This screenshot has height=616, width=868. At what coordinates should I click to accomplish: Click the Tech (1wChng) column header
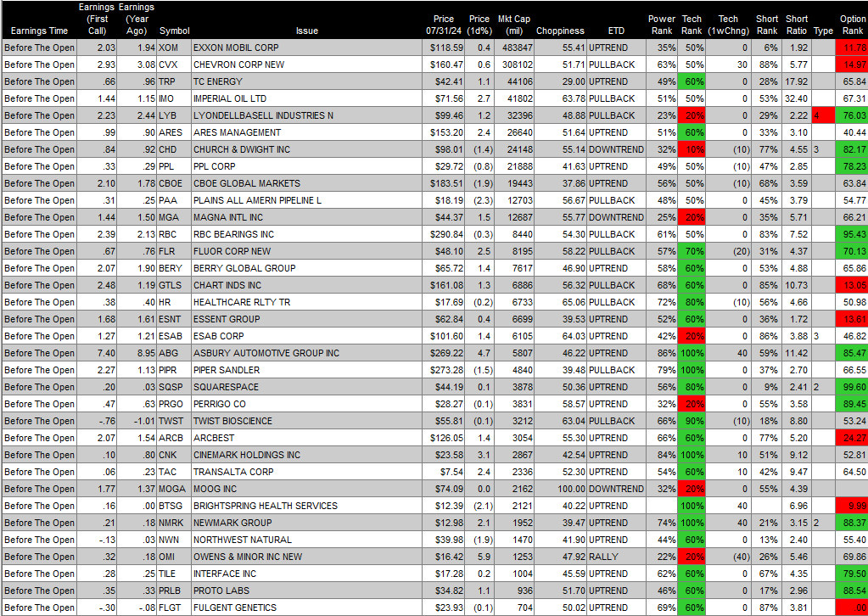pyautogui.click(x=728, y=25)
